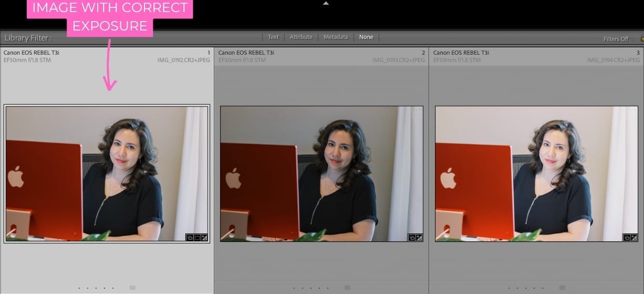Click index number 2 in the second cell
The image size is (644, 294).
point(423,53)
